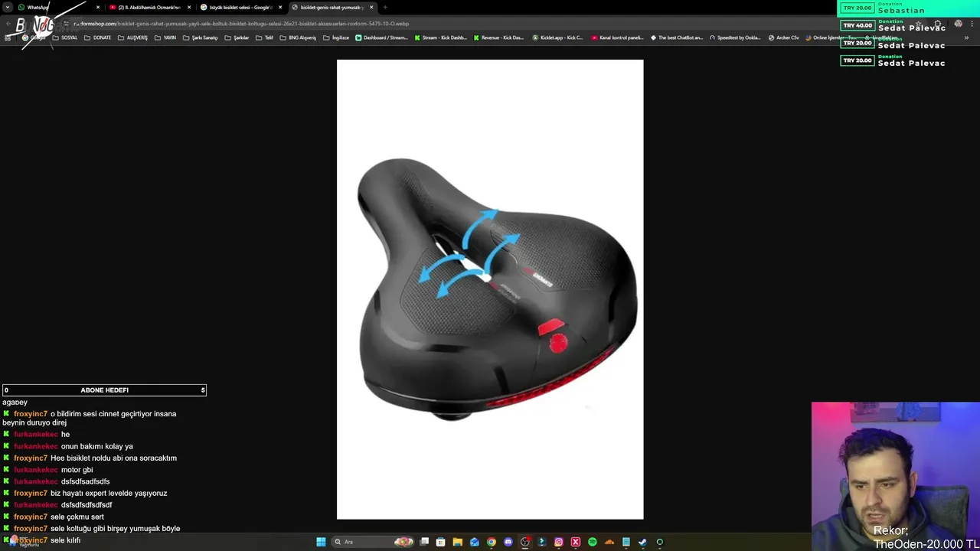980x551 pixels.
Task: Close the büyük bisiklet selesi Google tab
Action: point(280,7)
